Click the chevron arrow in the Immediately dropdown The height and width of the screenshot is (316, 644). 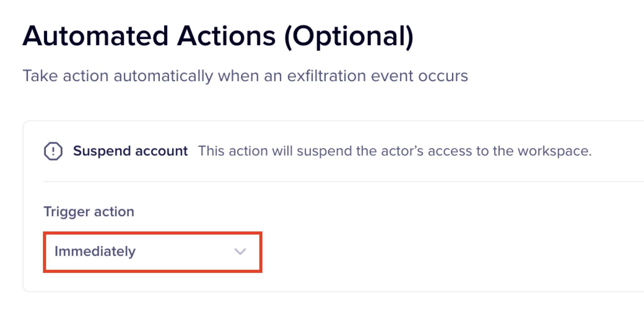click(x=240, y=251)
